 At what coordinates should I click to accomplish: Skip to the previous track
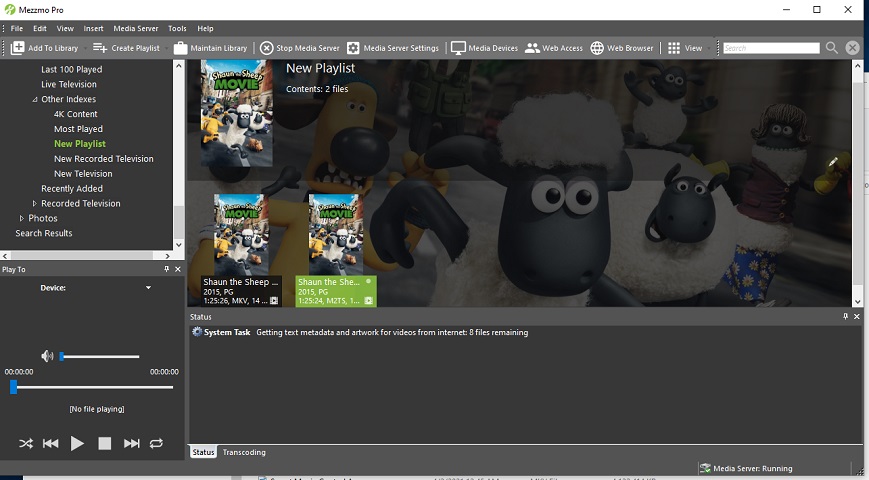[x=50, y=443]
